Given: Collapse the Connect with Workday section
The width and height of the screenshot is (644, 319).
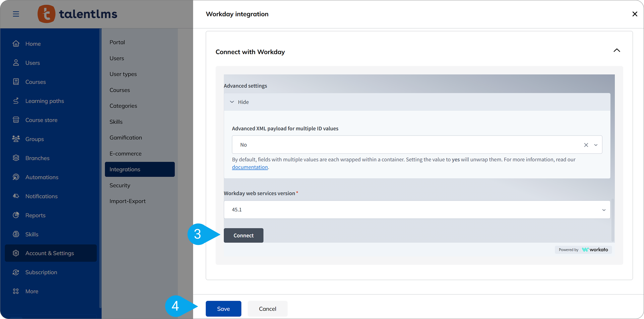Looking at the screenshot, I should (617, 50).
